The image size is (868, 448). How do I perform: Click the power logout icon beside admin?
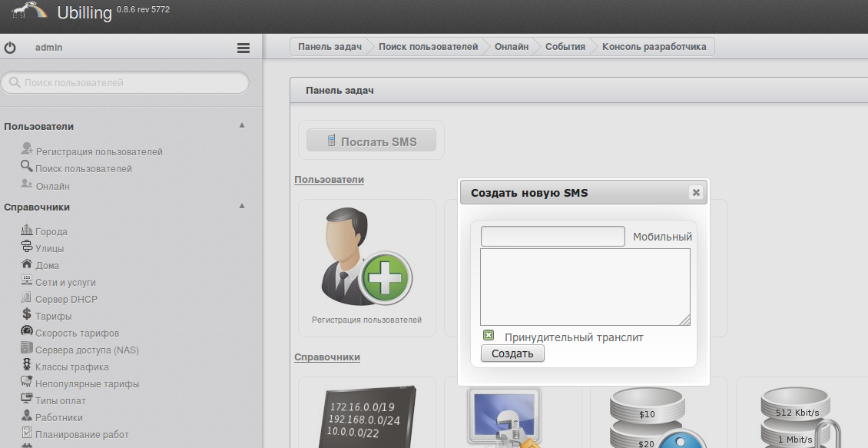(10, 48)
